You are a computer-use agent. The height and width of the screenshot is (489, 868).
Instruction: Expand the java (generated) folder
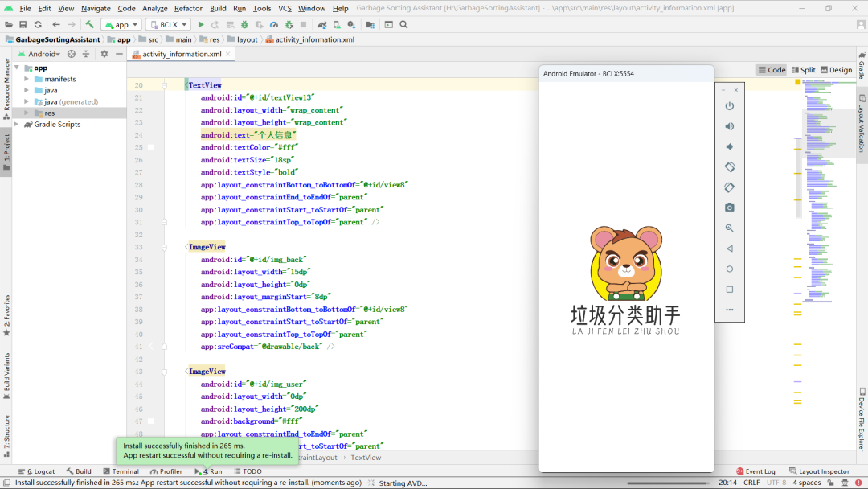coord(26,101)
